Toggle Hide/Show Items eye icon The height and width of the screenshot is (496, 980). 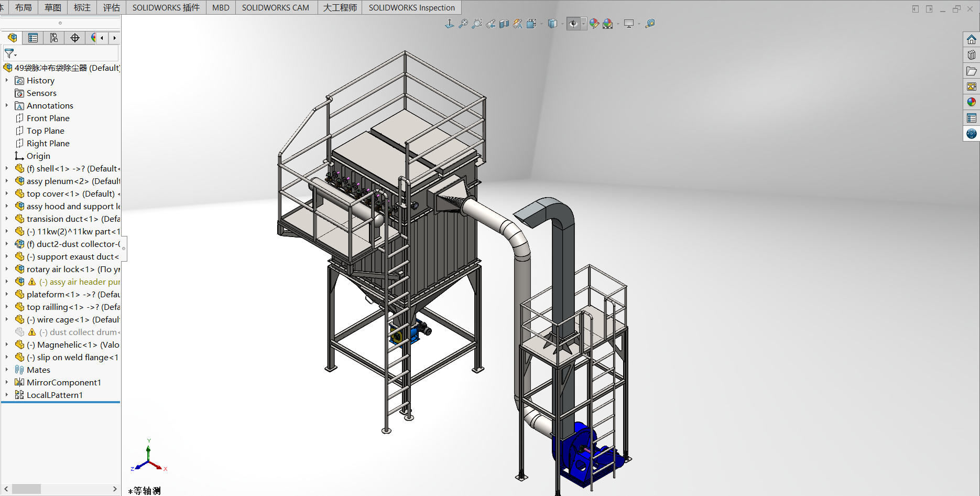tap(573, 24)
